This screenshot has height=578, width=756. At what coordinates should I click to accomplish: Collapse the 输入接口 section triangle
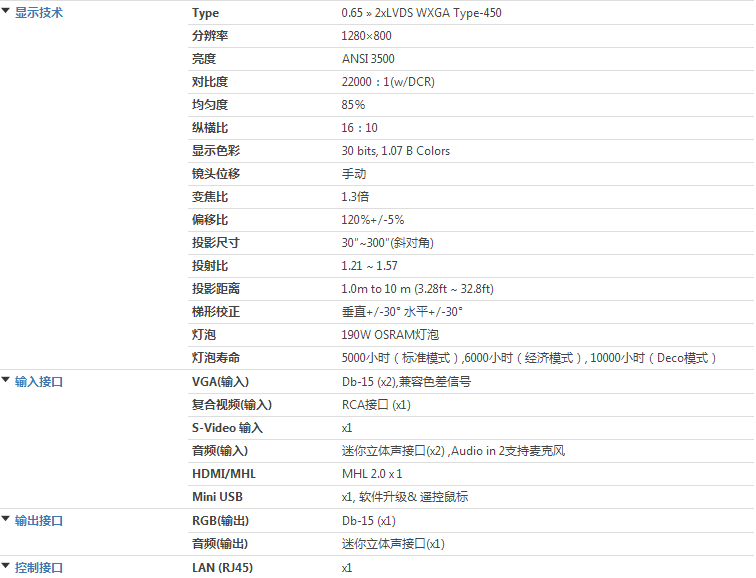click(6, 380)
